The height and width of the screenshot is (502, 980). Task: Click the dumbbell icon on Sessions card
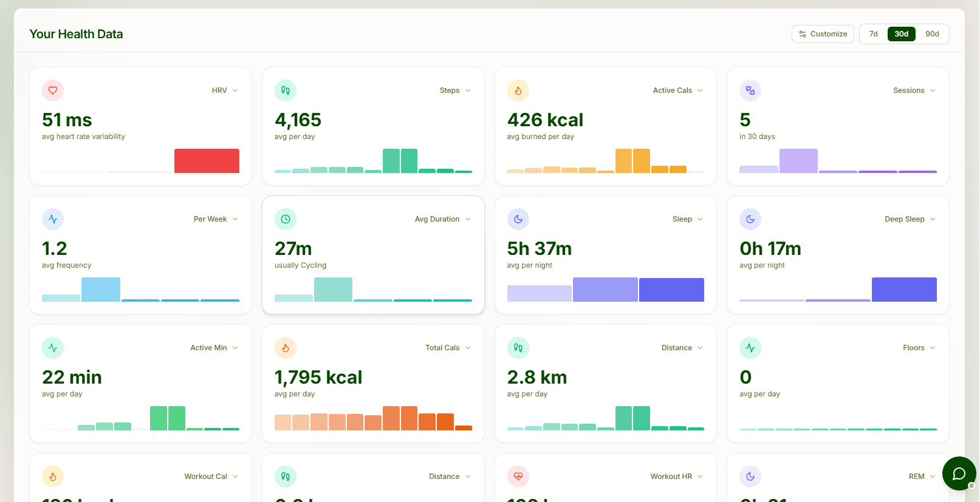pos(750,90)
